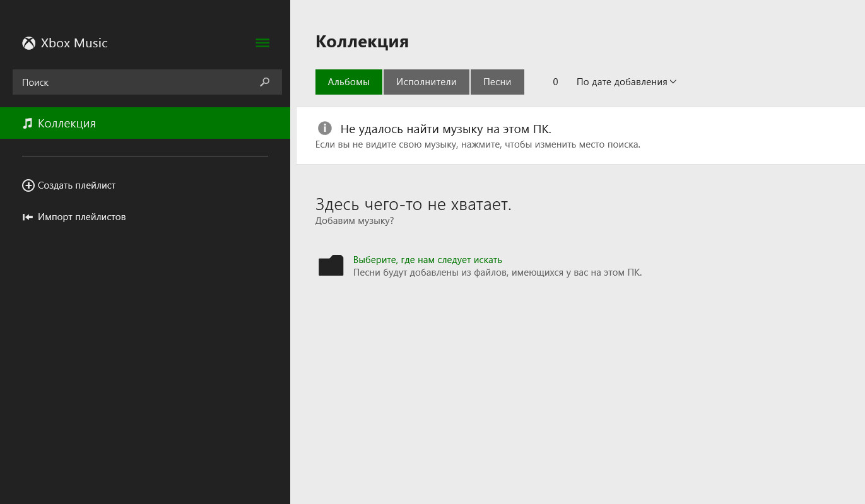Click the black folder icon
865x504 pixels.
(x=331, y=266)
